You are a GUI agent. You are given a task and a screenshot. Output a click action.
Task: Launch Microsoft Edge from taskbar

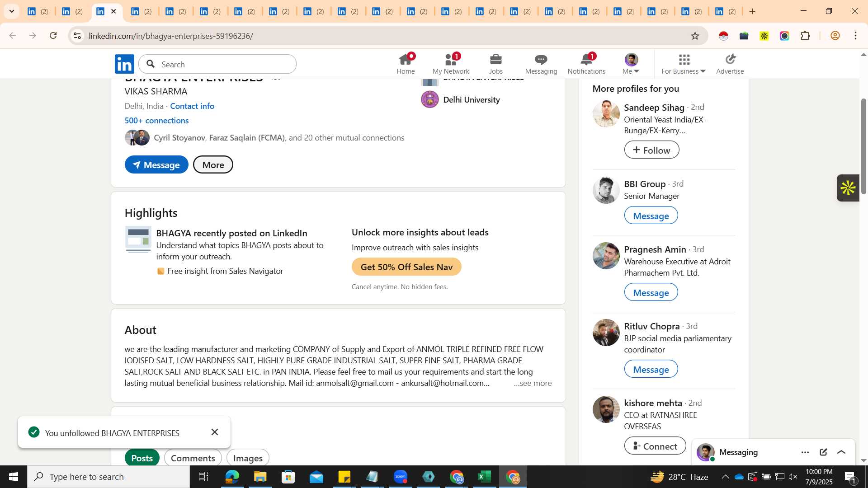point(232,477)
